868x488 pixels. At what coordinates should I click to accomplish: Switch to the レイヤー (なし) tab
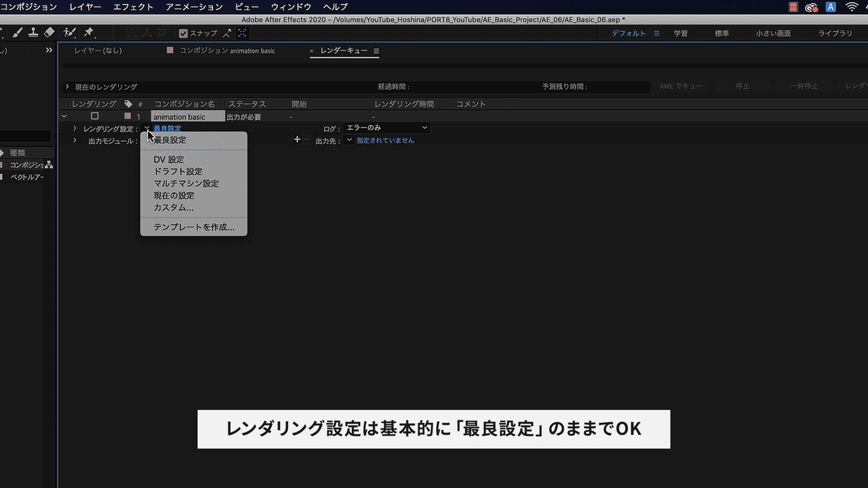(98, 51)
